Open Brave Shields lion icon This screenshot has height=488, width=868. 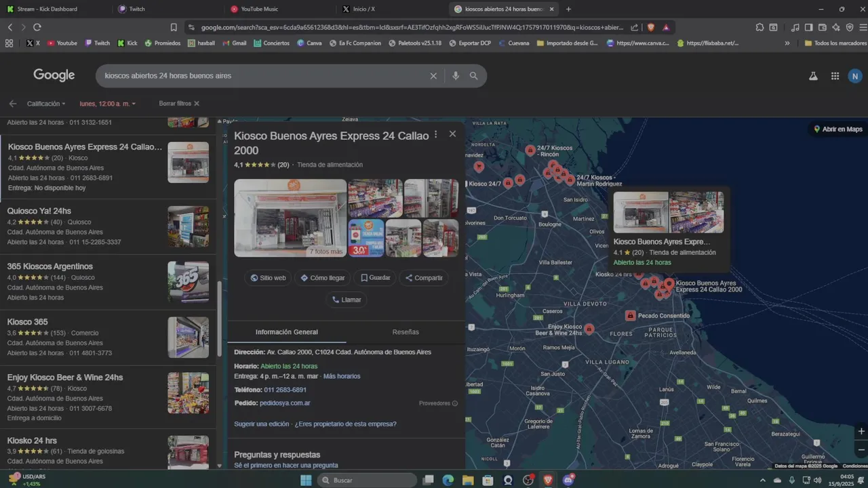tap(651, 27)
